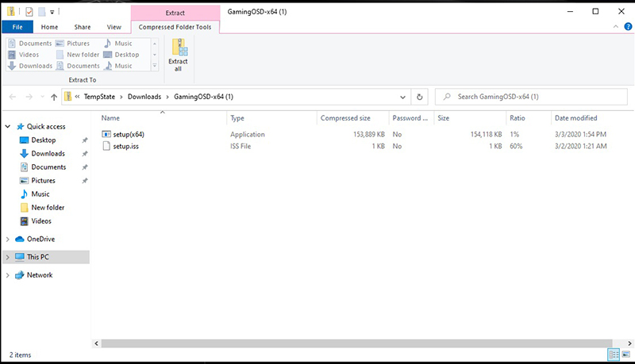
Task: Unpin Pictures from Quick access
Action: pyautogui.click(x=85, y=181)
